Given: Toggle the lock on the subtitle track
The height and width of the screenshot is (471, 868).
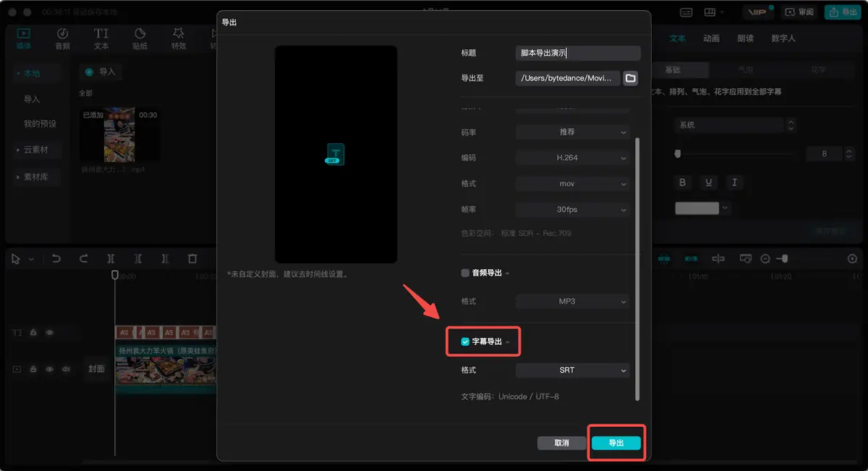Looking at the screenshot, I should click(33, 333).
